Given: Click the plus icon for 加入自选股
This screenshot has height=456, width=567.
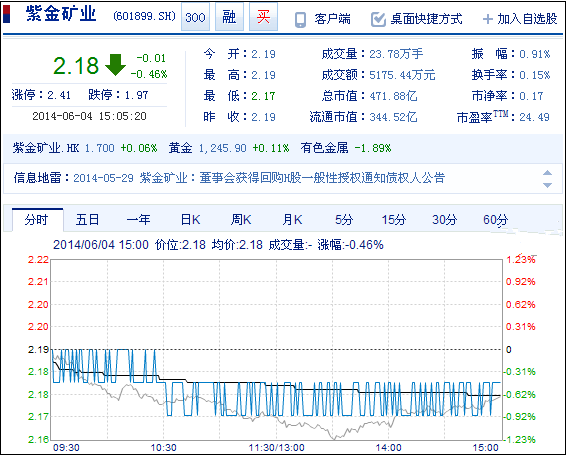Looking at the screenshot, I should (x=487, y=19).
